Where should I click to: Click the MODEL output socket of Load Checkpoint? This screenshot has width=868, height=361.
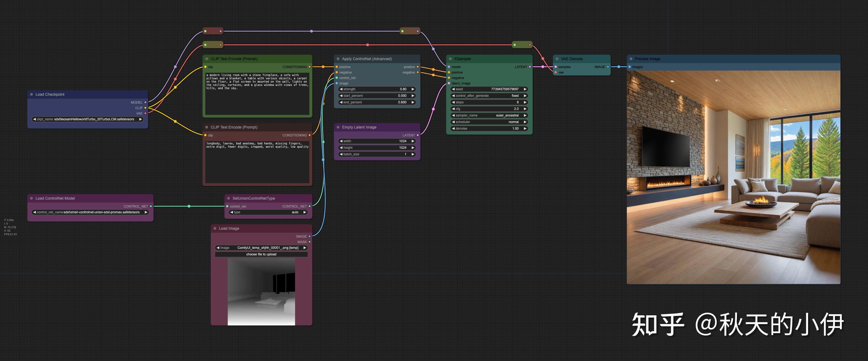pos(145,102)
